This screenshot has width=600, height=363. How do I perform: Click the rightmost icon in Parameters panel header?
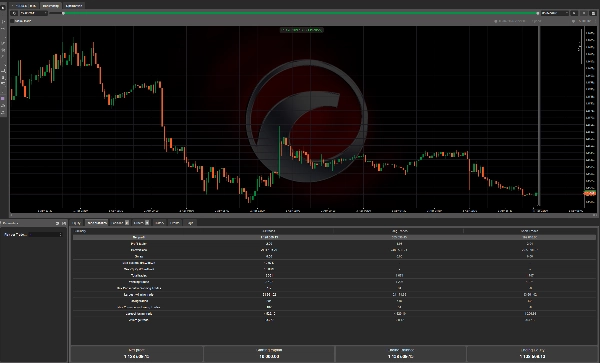click(x=64, y=223)
